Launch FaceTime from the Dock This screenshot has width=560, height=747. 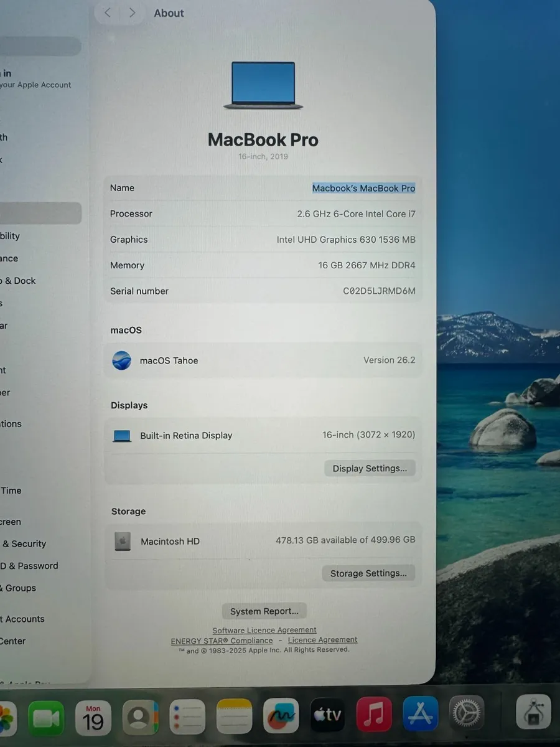47,717
